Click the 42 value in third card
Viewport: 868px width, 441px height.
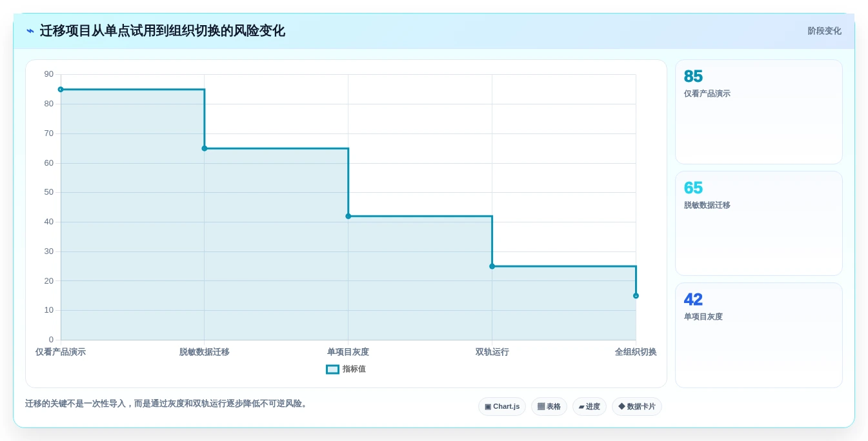[x=693, y=300]
